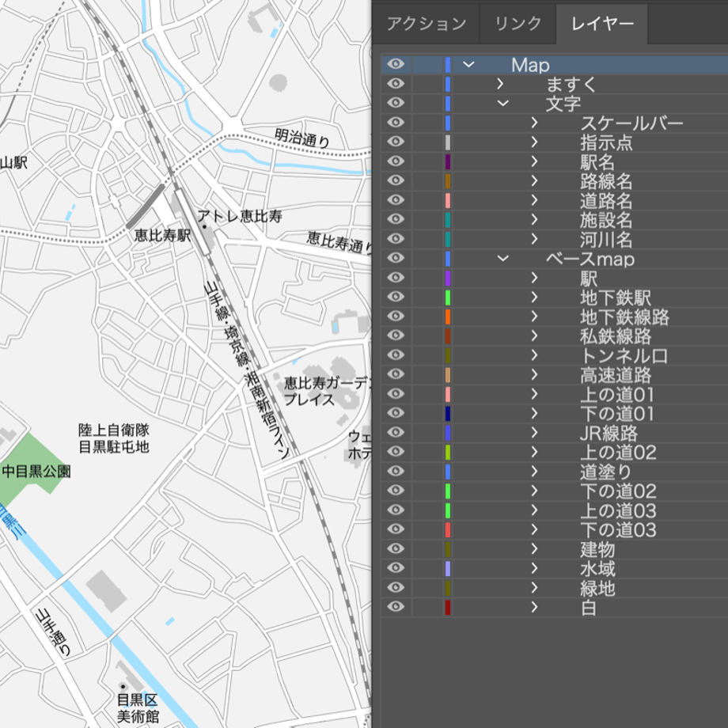Hide the 路線名 layer
The width and height of the screenshot is (728, 728).
396,180
